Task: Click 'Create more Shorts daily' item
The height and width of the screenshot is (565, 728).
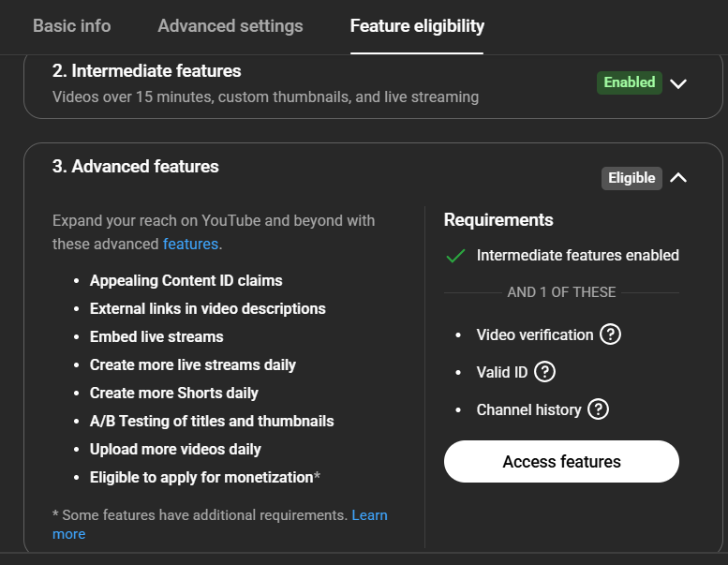Action: coord(174,394)
